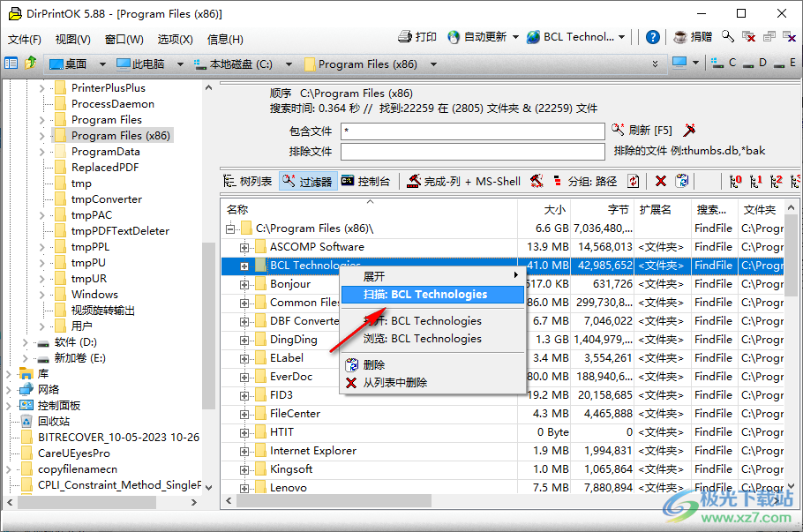Click the red X delete icon in list toolbar
803x532 pixels.
tap(660, 181)
